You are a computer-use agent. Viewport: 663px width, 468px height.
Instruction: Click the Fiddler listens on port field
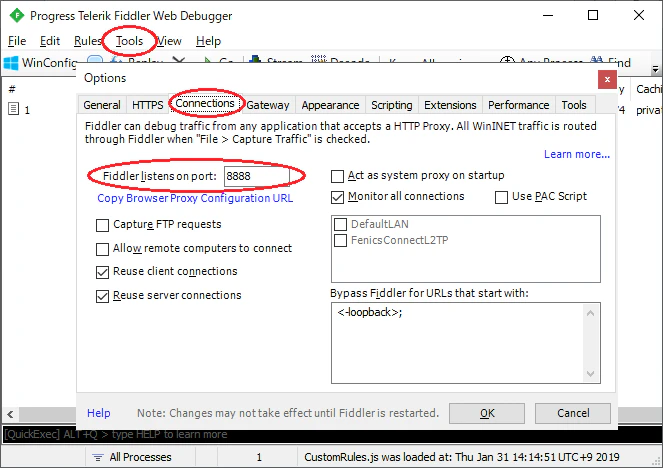point(257,176)
